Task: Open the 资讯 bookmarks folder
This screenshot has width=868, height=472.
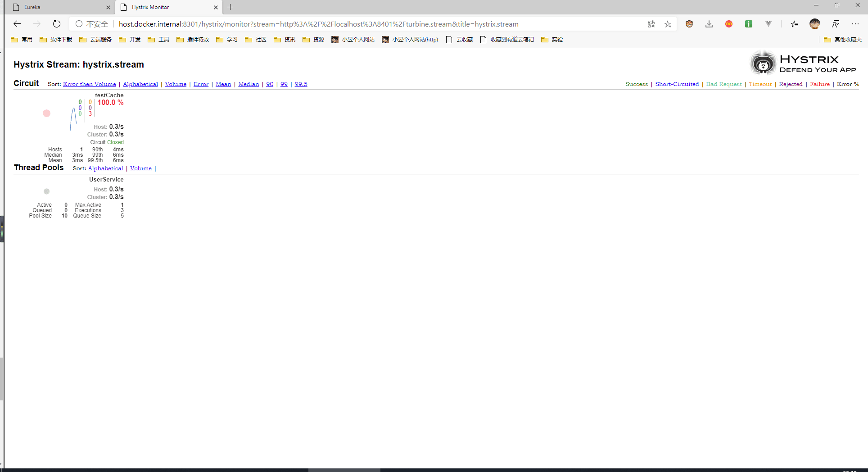Action: [285, 40]
